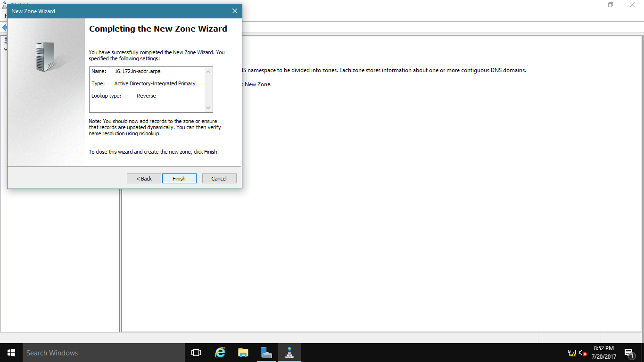Click the Search Windows box
This screenshot has height=362, width=644.
click(x=104, y=353)
